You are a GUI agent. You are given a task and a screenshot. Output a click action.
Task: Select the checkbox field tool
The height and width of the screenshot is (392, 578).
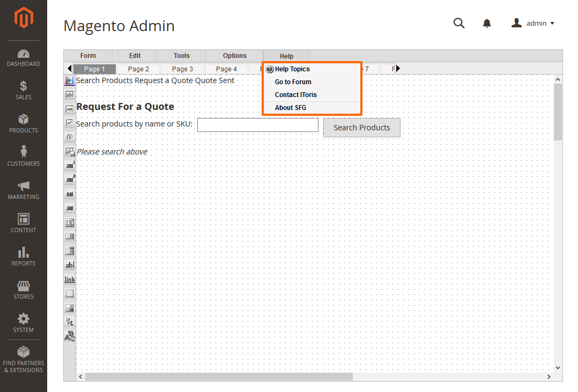coord(69,123)
